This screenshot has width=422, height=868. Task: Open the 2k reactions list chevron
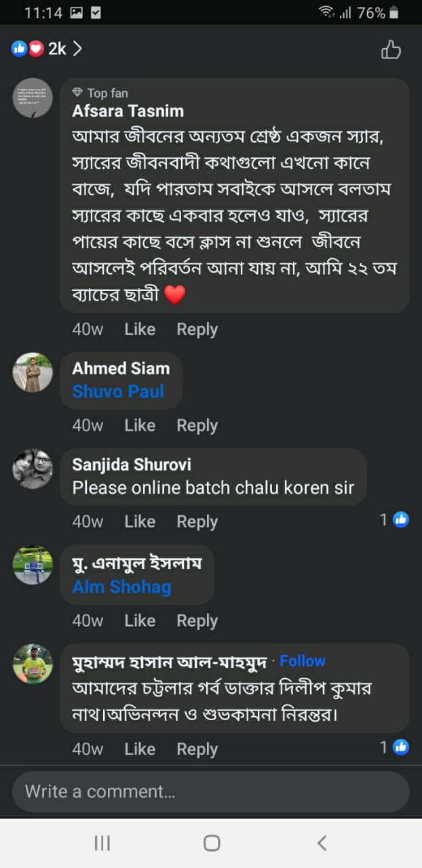point(77,49)
